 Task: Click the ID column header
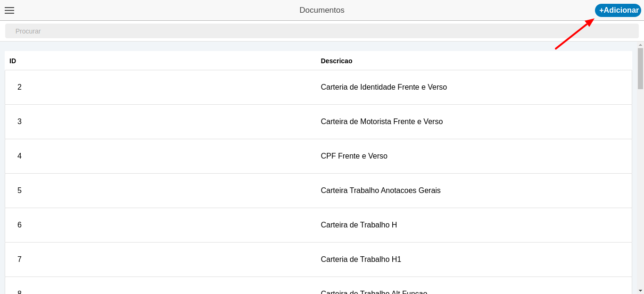pyautogui.click(x=12, y=61)
